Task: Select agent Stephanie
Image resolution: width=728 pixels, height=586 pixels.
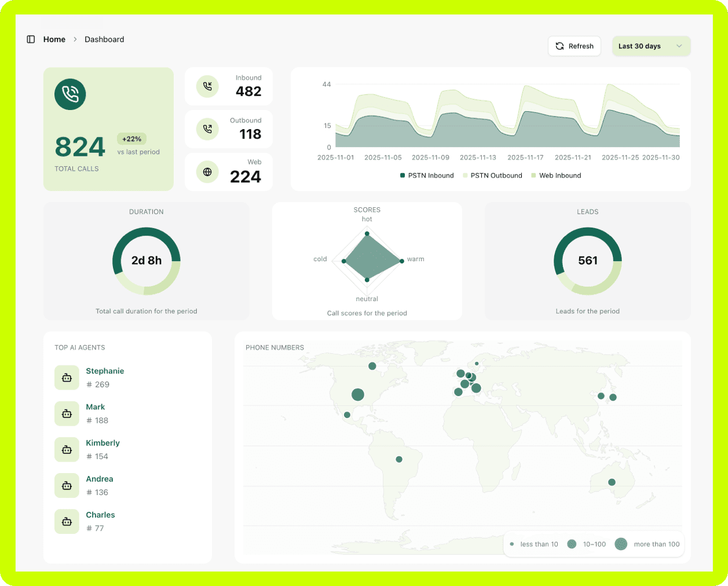Action: pyautogui.click(x=105, y=371)
